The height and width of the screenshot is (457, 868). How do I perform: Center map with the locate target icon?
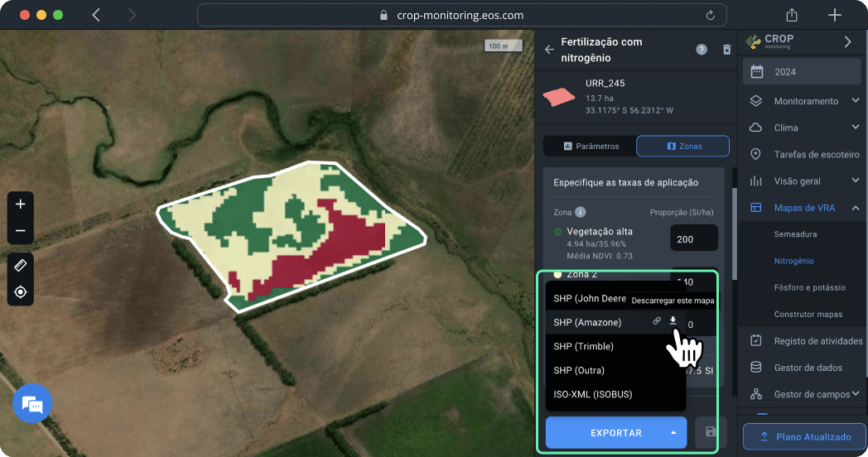pyautogui.click(x=21, y=292)
